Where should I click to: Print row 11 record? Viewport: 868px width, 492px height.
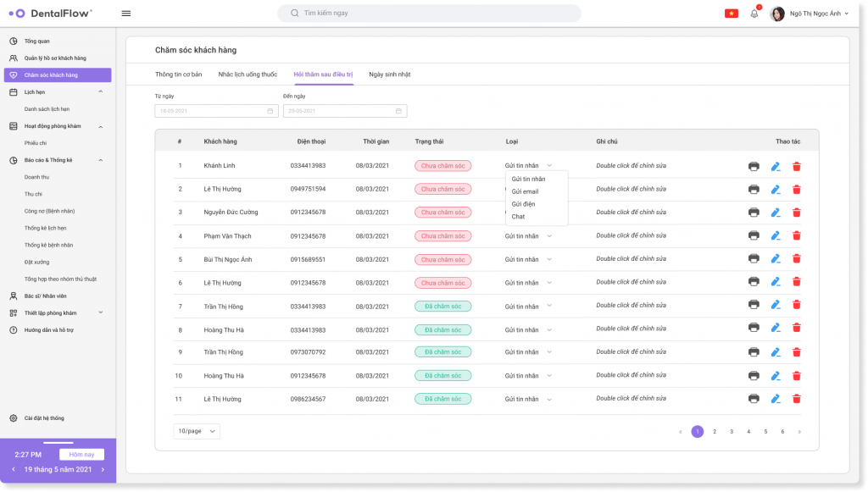754,399
